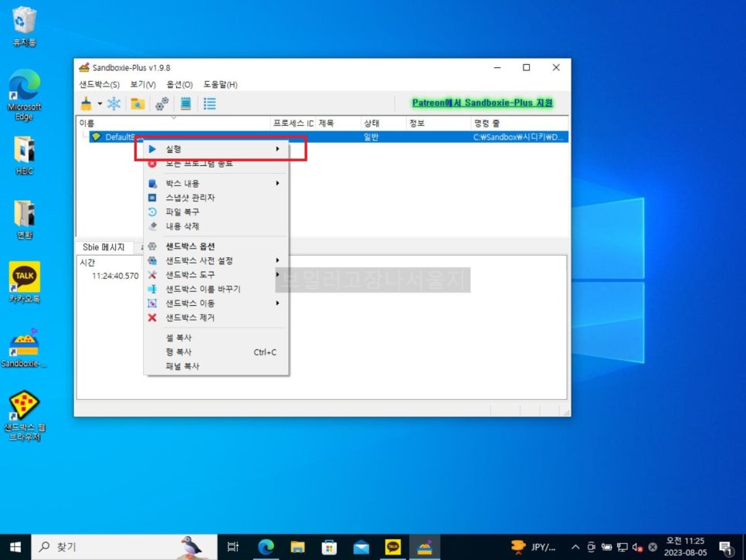746x560 pixels.
Task: Expand the 샌드박스 사전 설정 submenu arrow
Action: coord(277,260)
